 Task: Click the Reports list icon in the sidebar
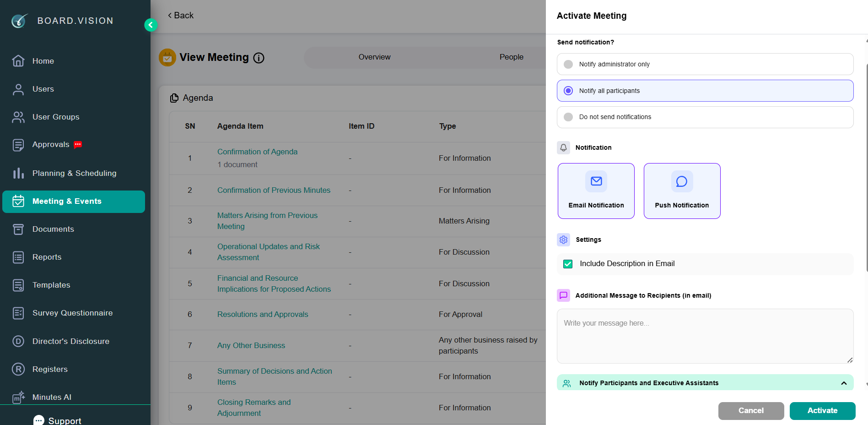tap(18, 257)
